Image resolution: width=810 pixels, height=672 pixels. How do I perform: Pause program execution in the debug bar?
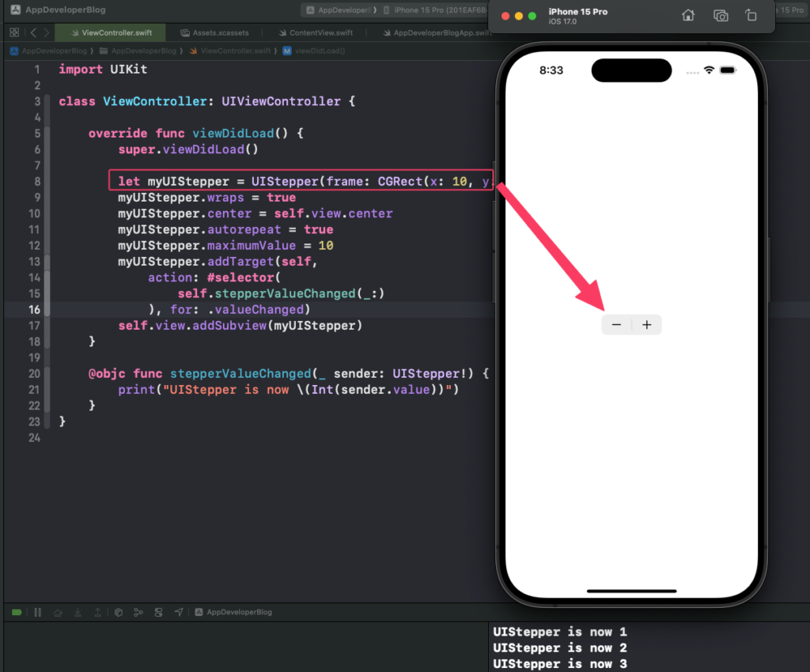point(38,612)
